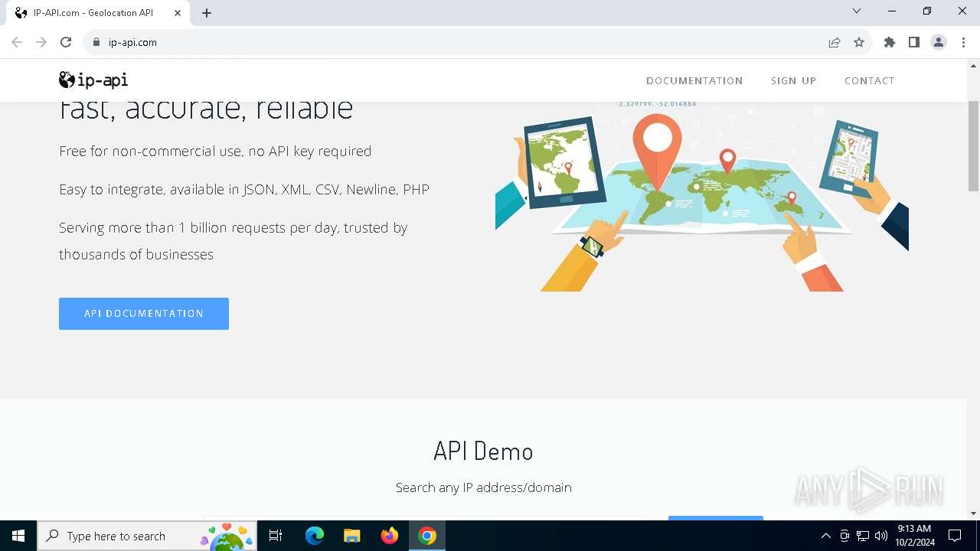The width and height of the screenshot is (980, 551).
Task: Launch Firefox from the taskbar
Action: point(390,536)
